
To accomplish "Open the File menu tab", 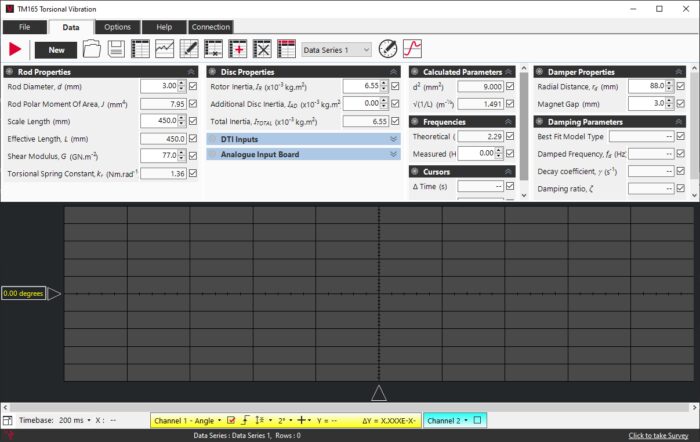I will tap(25, 27).
